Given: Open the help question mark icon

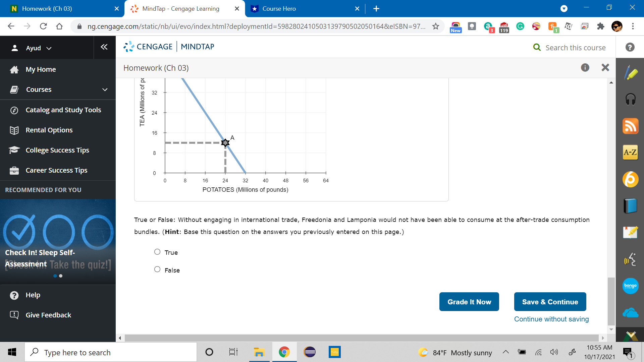Looking at the screenshot, I should (x=630, y=47).
